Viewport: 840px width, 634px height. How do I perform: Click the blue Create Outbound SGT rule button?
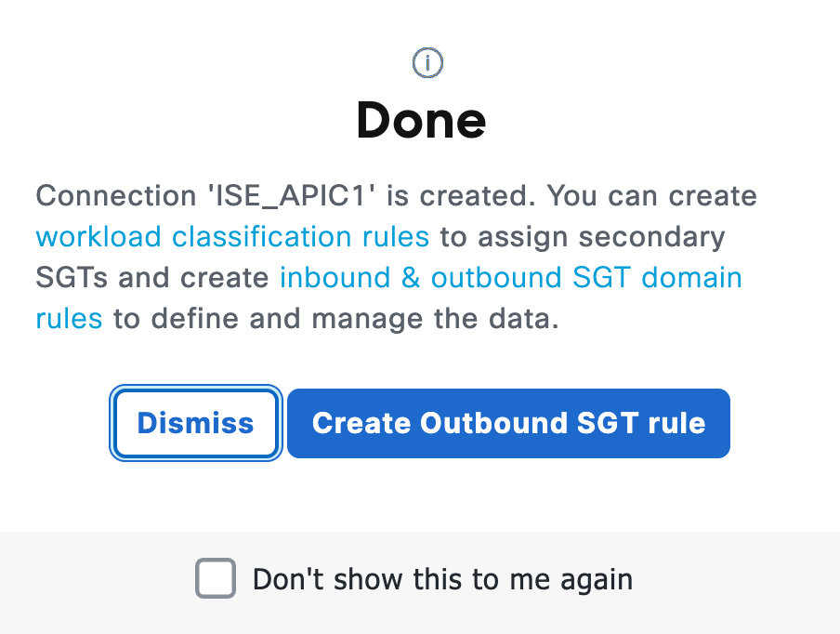(x=508, y=423)
